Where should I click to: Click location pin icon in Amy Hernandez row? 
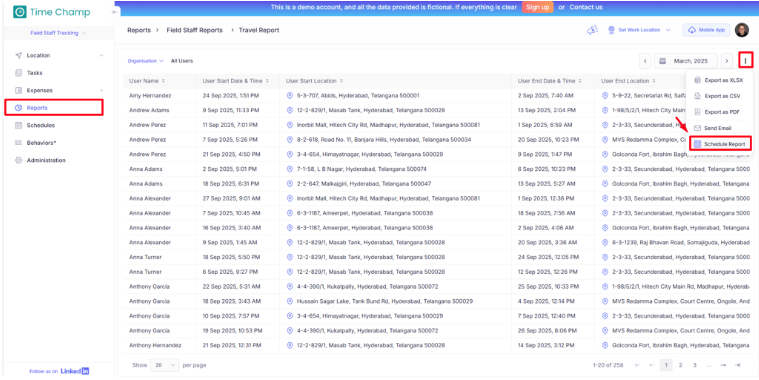point(290,95)
